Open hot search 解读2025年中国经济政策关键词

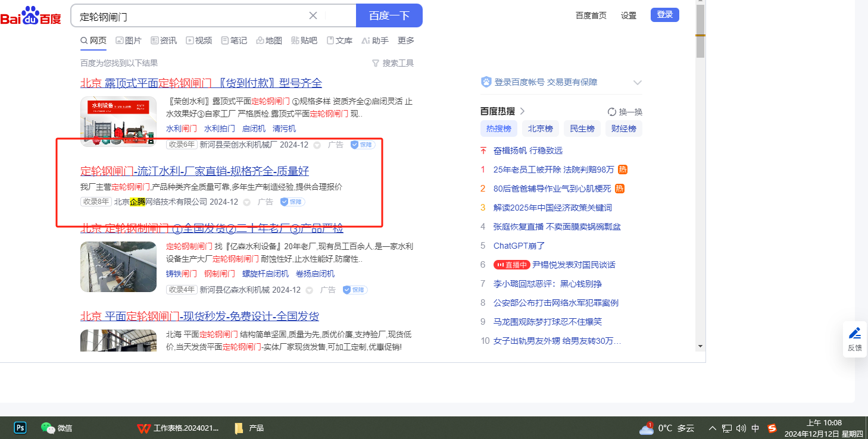(x=552, y=208)
